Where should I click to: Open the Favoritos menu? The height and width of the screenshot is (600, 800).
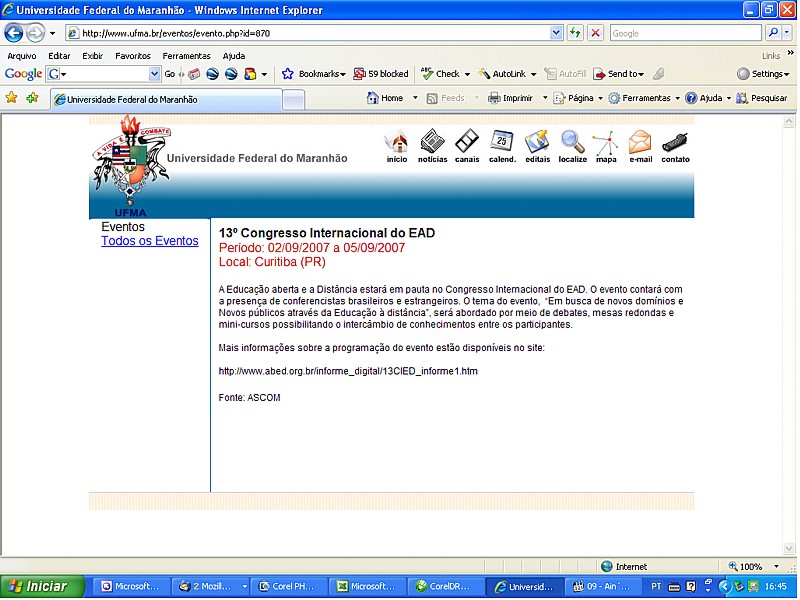coord(133,56)
